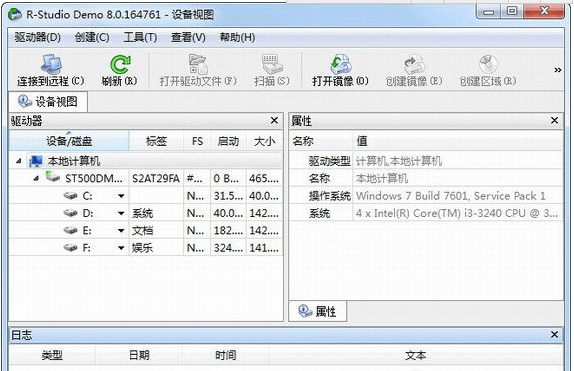
Task: Close the Drives (驱动器) panel
Action: coord(274,120)
